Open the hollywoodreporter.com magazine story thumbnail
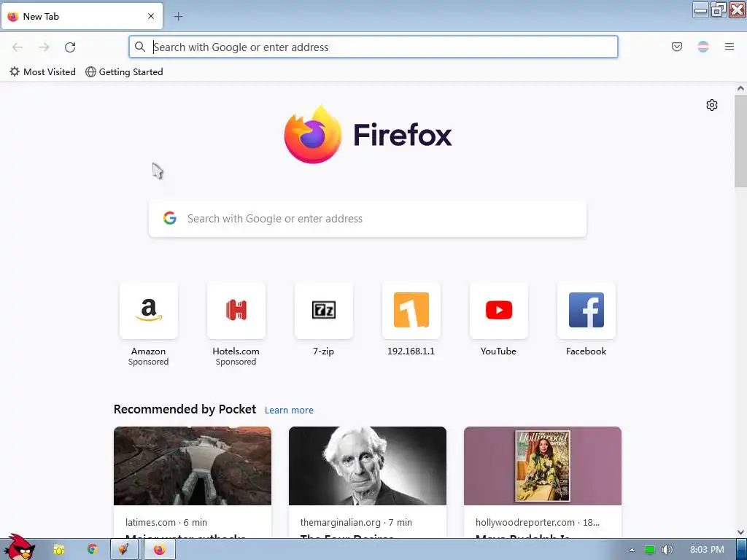The image size is (747, 560). click(x=543, y=466)
